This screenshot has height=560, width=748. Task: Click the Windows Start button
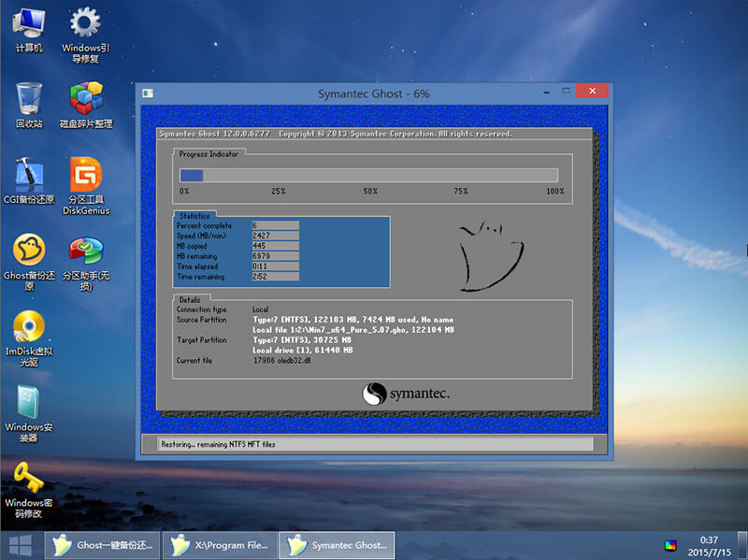click(21, 545)
